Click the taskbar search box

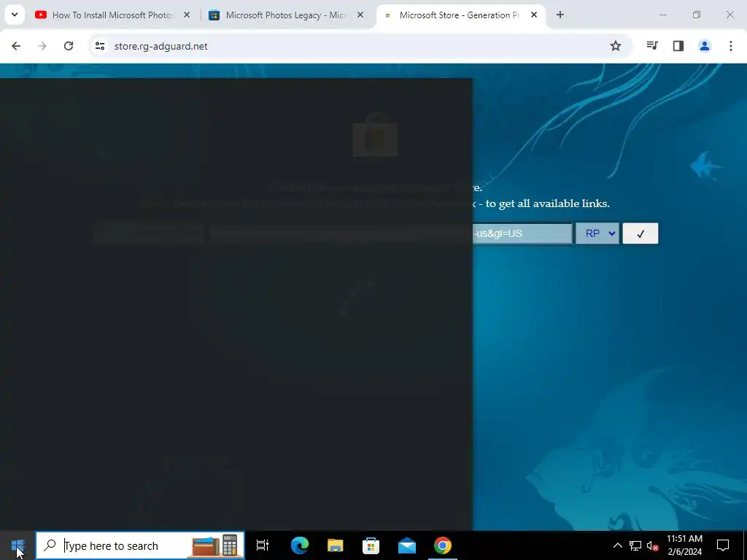140,545
